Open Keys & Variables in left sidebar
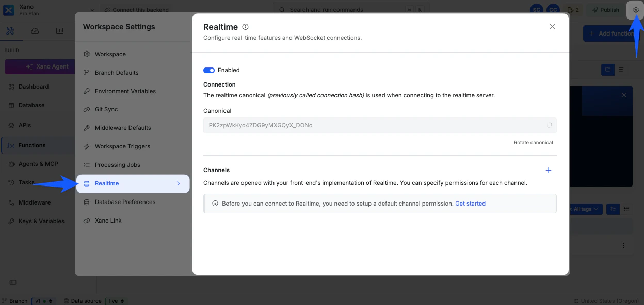The image size is (644, 305). click(41, 221)
